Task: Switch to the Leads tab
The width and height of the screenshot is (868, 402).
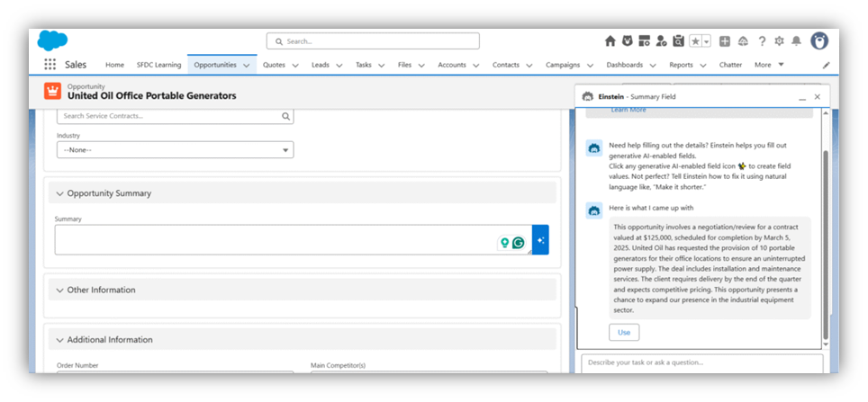Action: [320, 65]
